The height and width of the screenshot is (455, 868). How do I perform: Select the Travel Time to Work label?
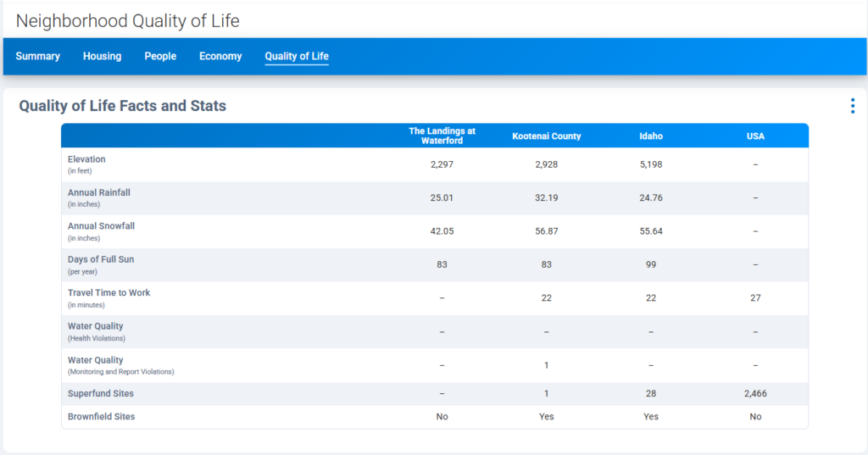tap(108, 293)
